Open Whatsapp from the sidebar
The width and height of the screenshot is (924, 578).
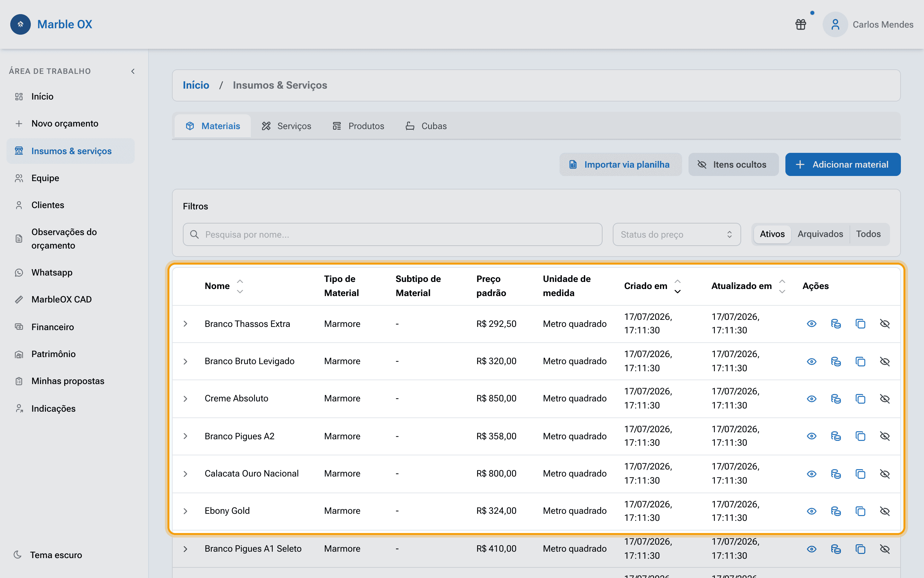point(71,273)
